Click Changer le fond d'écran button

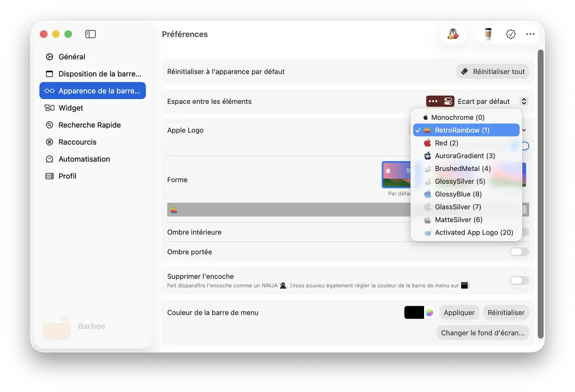[483, 333]
